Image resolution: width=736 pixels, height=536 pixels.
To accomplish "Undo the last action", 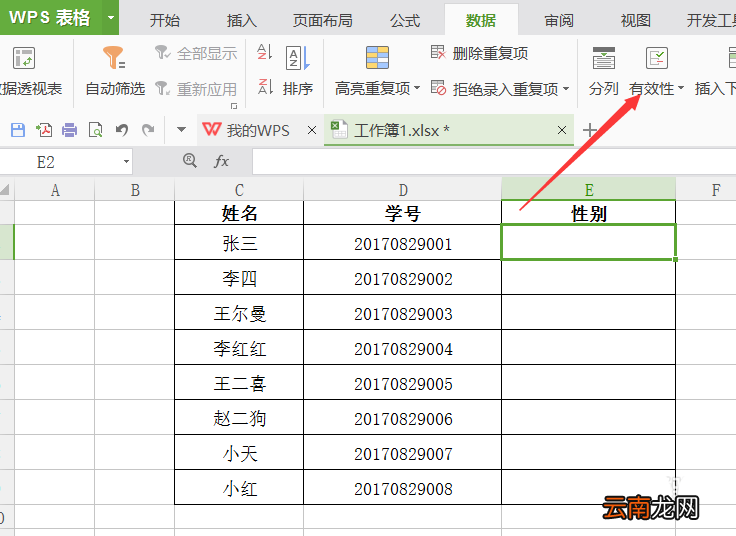I will pos(122,130).
